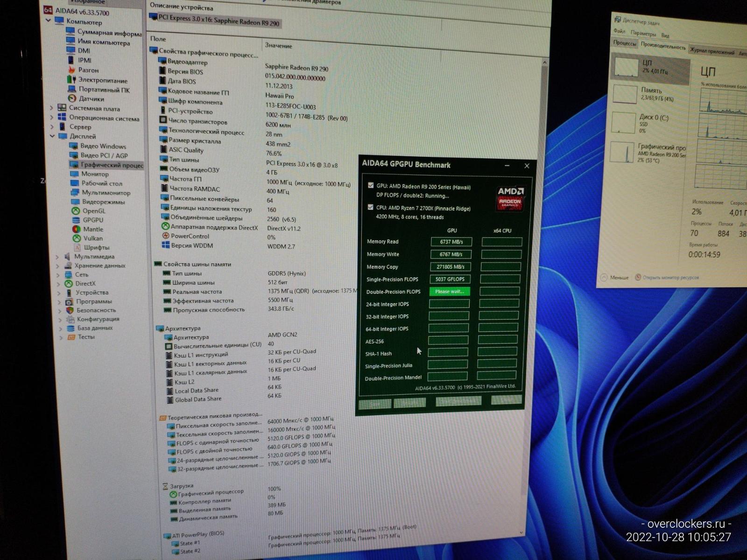Click the Hawaii Pro value
The height and width of the screenshot is (560, 747).
[x=280, y=96]
